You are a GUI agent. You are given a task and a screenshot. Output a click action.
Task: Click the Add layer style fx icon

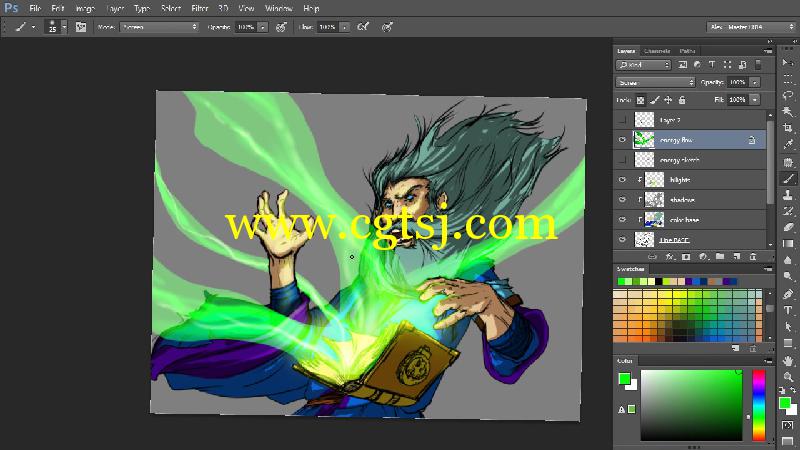669,257
